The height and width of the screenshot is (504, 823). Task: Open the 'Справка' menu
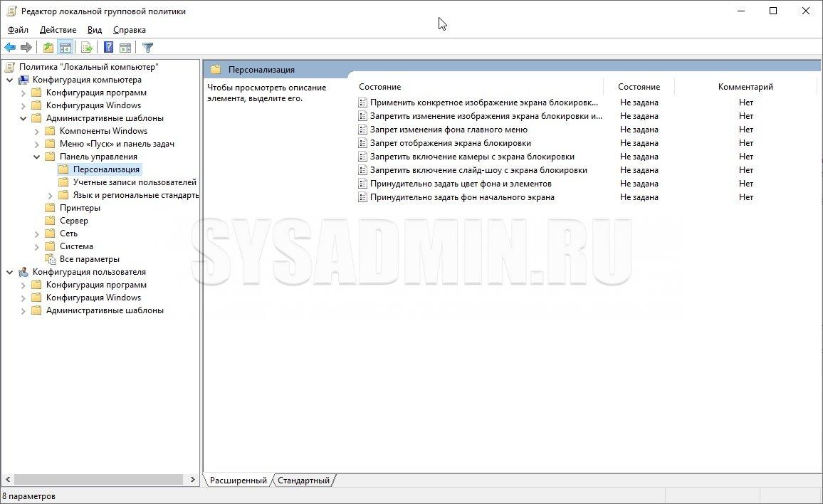(x=129, y=30)
